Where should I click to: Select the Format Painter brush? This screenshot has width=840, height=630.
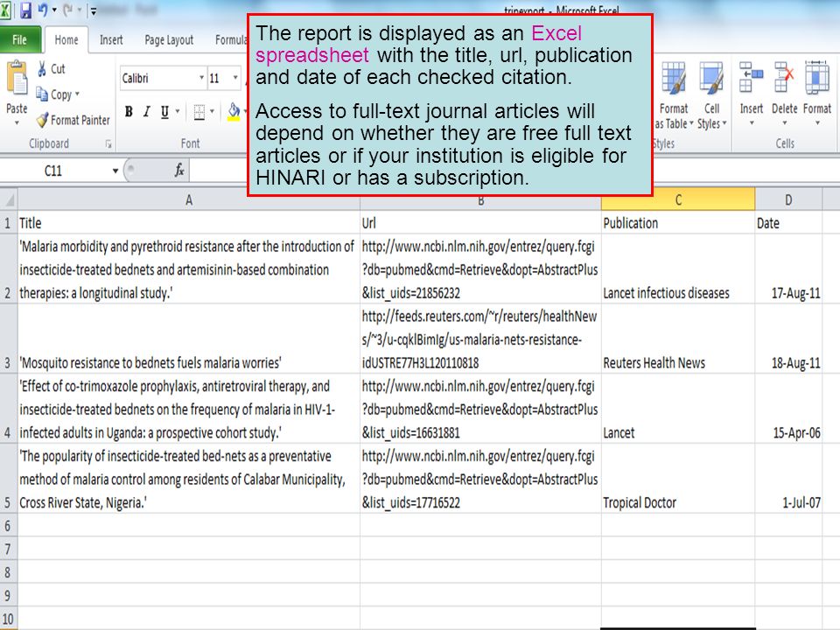click(x=42, y=120)
